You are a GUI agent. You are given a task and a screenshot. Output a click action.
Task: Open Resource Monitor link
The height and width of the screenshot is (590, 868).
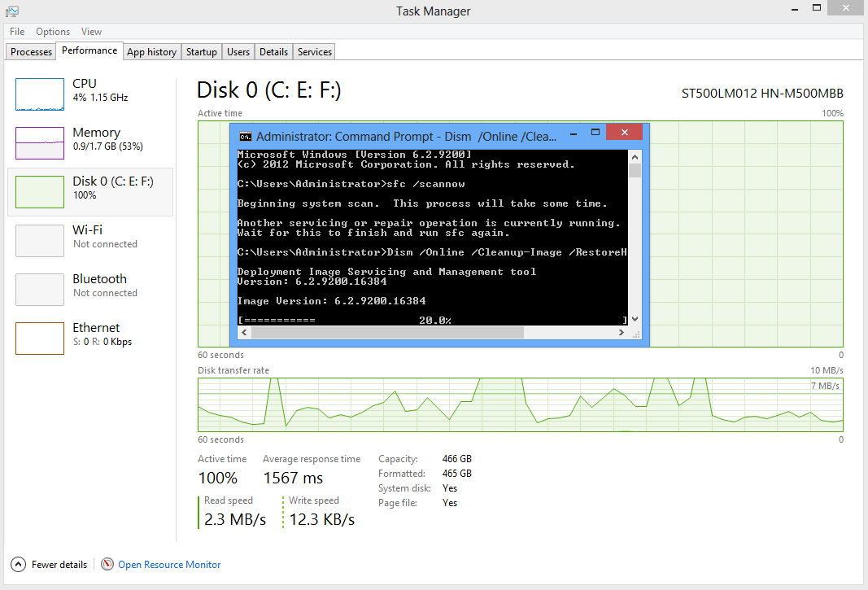[x=169, y=565]
